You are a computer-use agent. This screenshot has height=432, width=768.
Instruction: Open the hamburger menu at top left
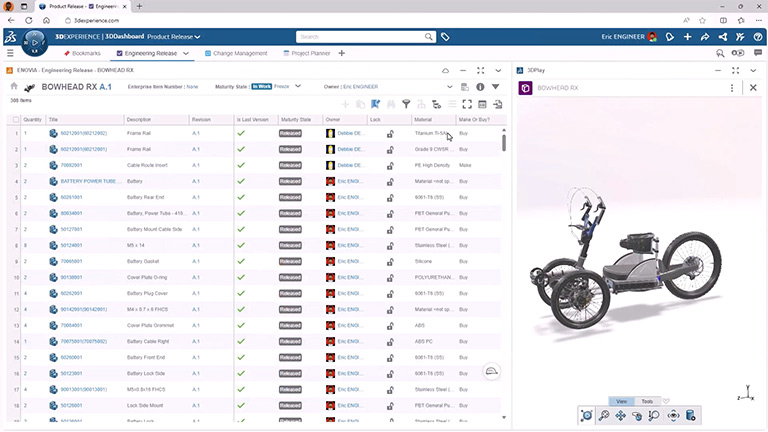point(10,53)
